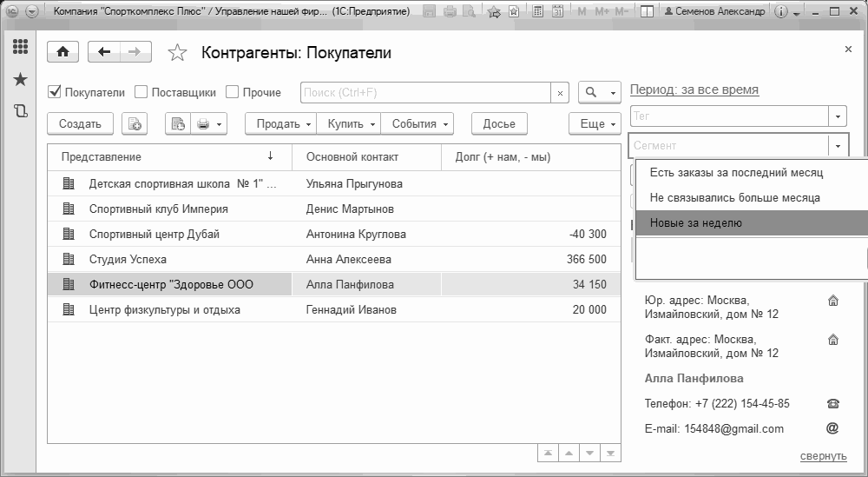This screenshot has width=868, height=477.
Task: Open the sections grid menu icon
Action: pyautogui.click(x=20, y=47)
